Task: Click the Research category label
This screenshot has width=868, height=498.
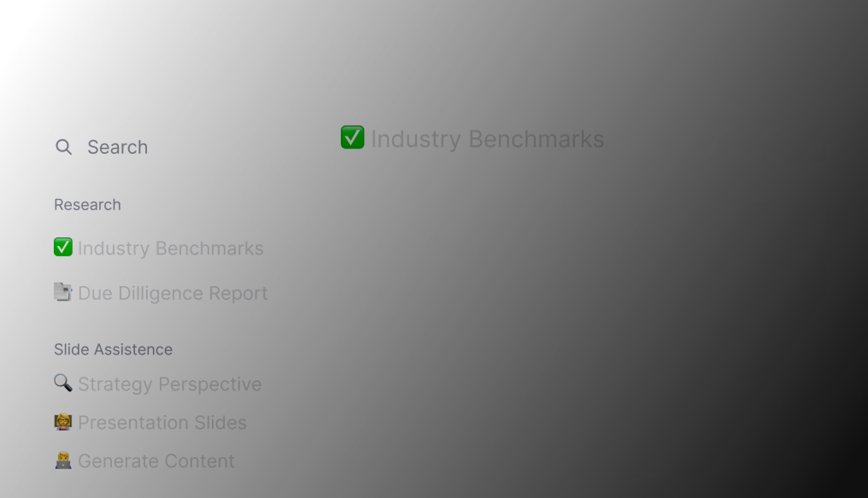Action: coord(87,205)
